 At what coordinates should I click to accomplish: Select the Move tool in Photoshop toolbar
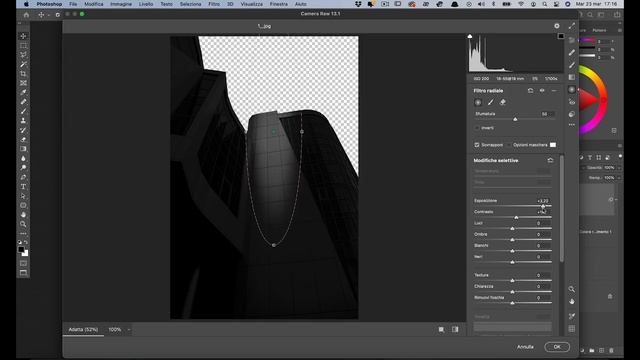(23, 36)
